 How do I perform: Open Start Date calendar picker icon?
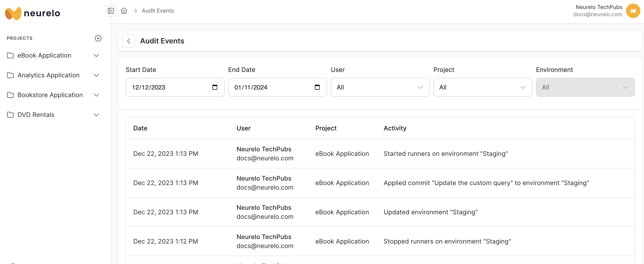pos(215,87)
